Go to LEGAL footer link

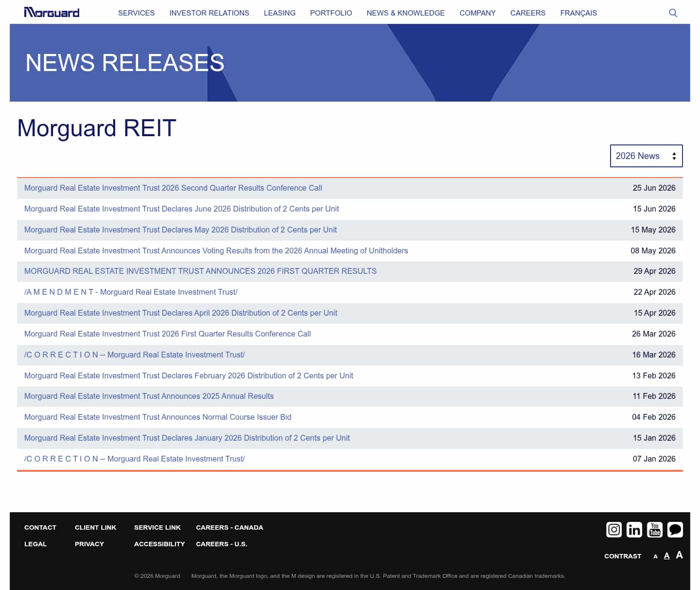tap(35, 544)
